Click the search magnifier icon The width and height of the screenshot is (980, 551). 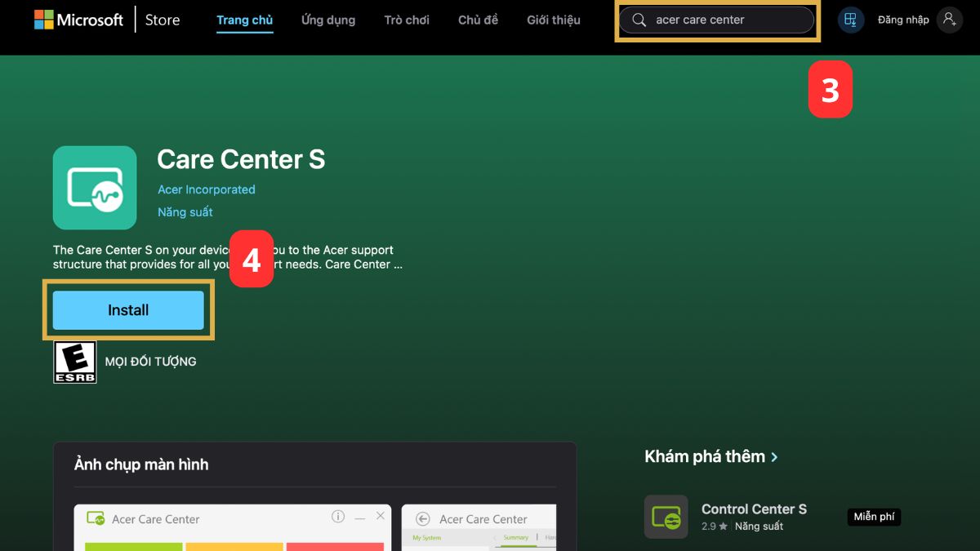[639, 20]
